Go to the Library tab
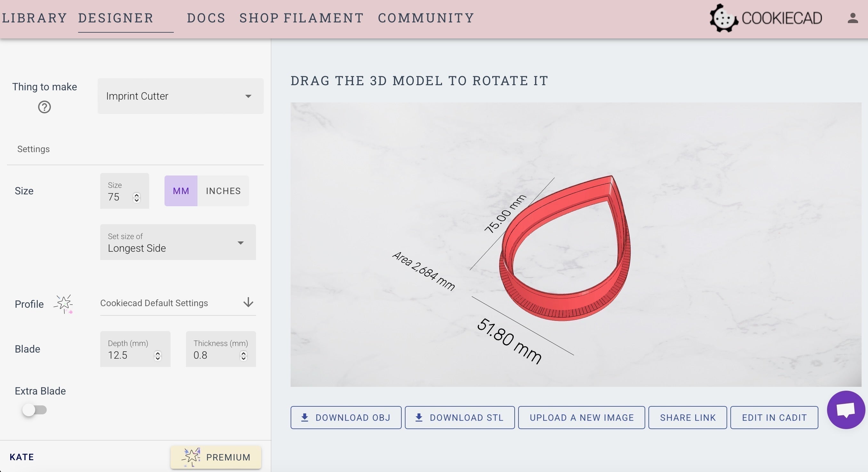The height and width of the screenshot is (472, 868). coord(34,18)
